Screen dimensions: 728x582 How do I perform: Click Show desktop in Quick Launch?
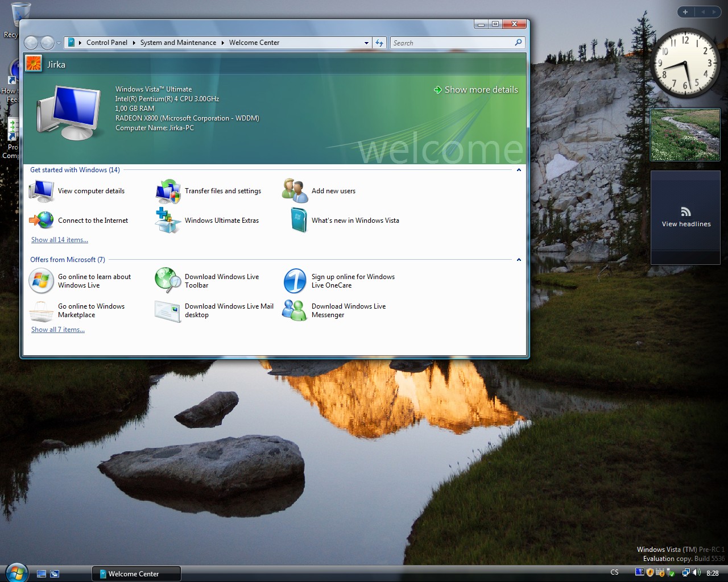[x=42, y=574]
